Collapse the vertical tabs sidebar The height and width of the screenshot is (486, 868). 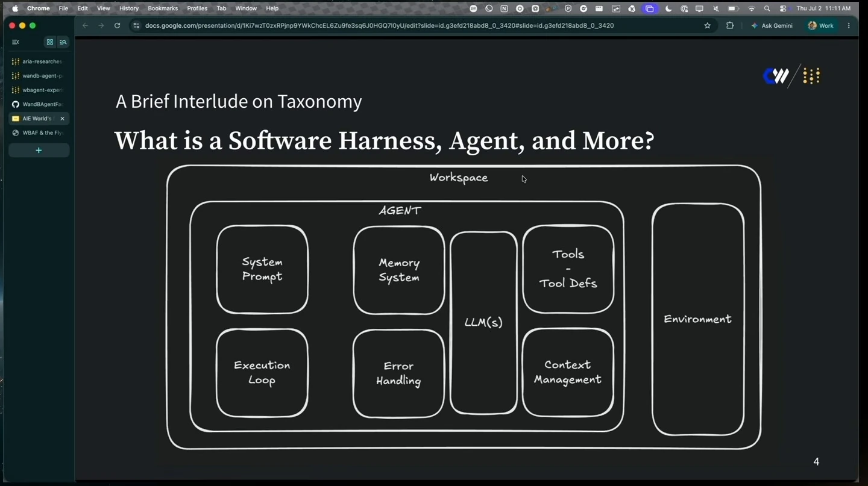tap(16, 42)
